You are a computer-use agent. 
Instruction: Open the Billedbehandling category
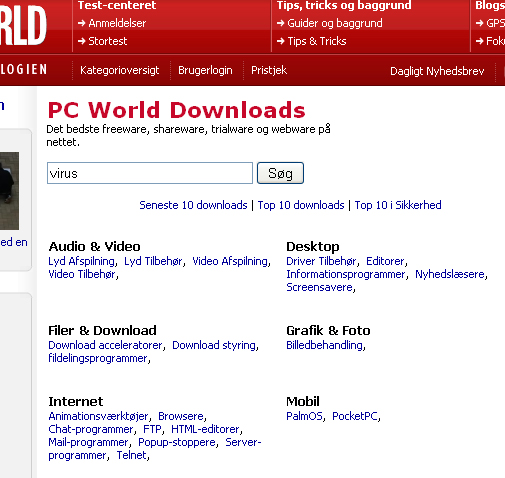click(x=324, y=345)
